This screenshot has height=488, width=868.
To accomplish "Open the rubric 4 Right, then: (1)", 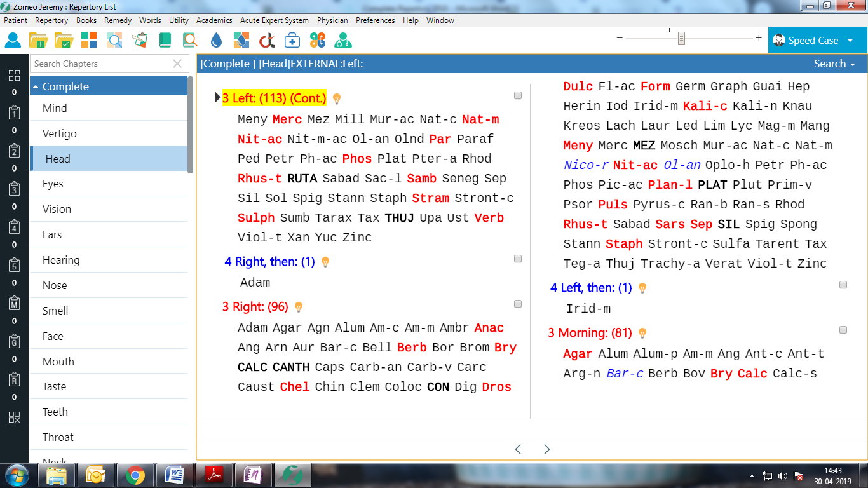I will click(270, 262).
